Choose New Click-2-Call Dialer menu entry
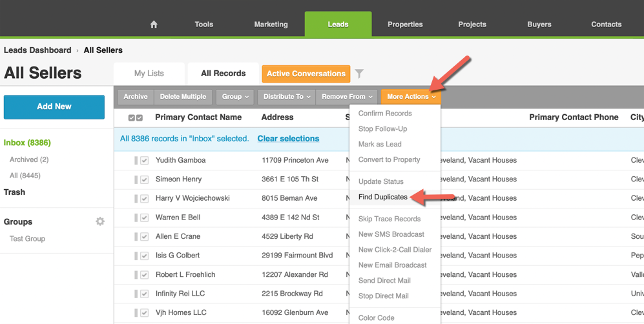This screenshot has height=324, width=644. click(395, 250)
